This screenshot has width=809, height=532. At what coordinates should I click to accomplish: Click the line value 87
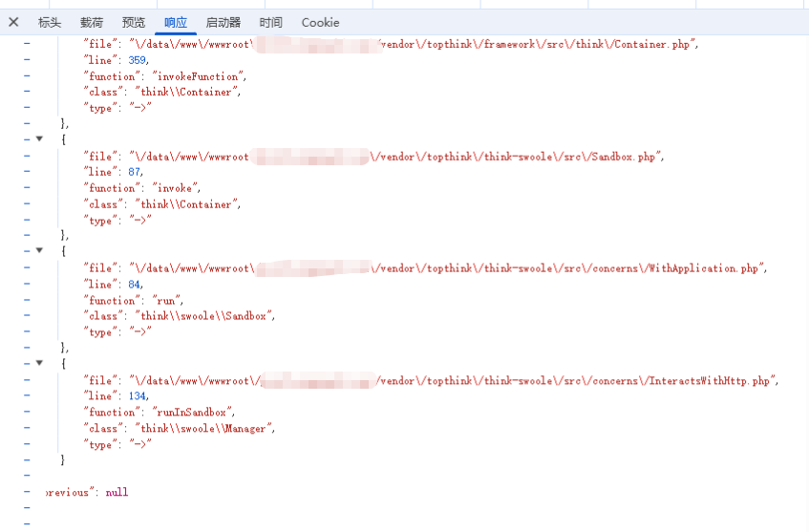pyautogui.click(x=134, y=172)
